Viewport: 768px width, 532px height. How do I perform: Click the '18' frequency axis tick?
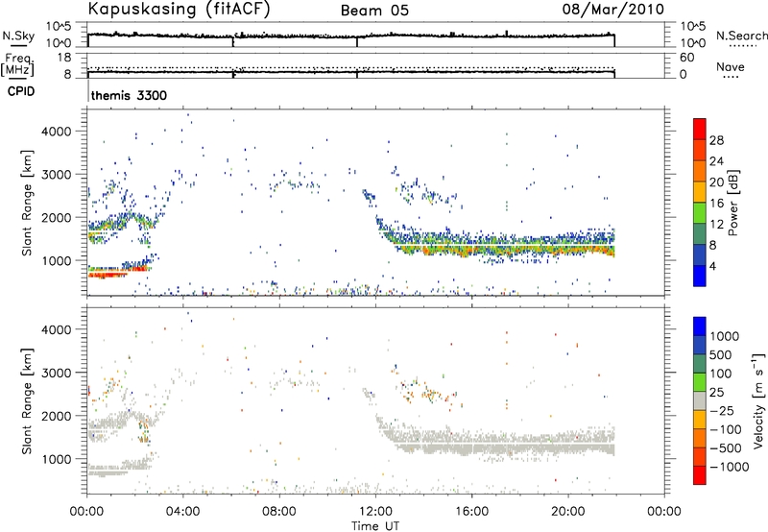point(64,58)
